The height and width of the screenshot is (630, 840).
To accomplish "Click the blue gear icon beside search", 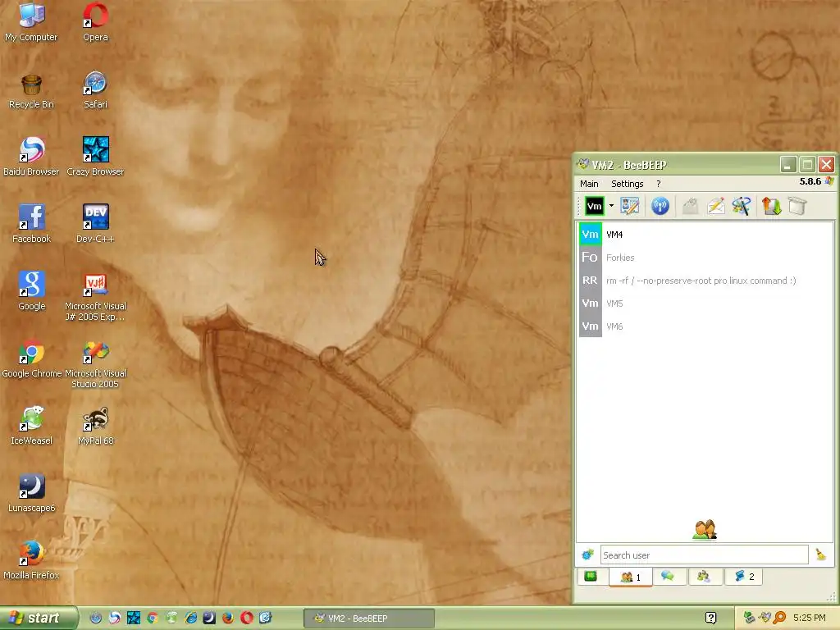I will (x=587, y=555).
